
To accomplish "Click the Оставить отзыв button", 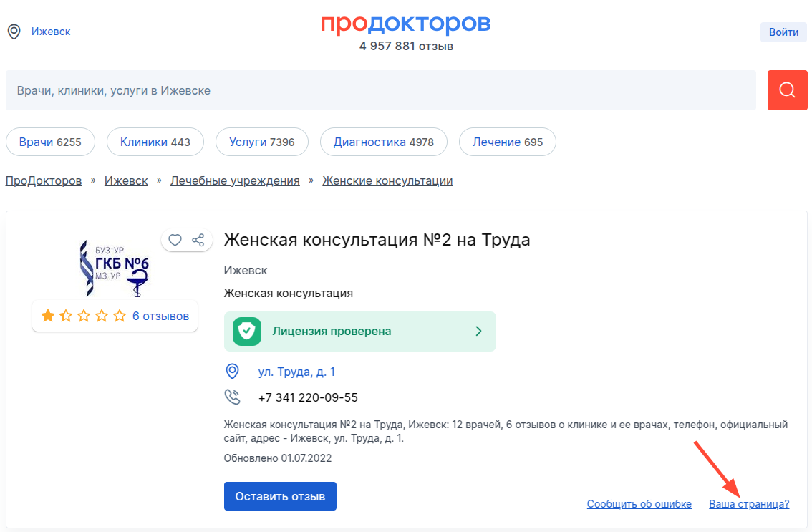I will 280,496.
